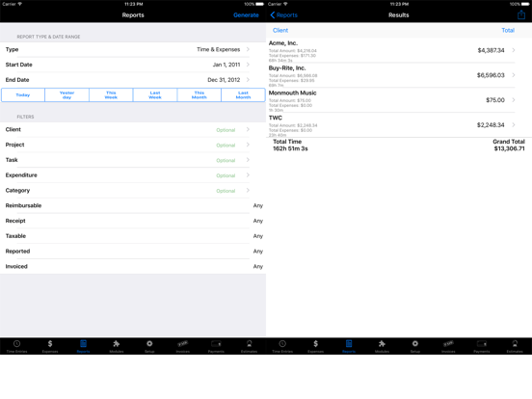Open Time Entries tab on Results screen

(282, 346)
